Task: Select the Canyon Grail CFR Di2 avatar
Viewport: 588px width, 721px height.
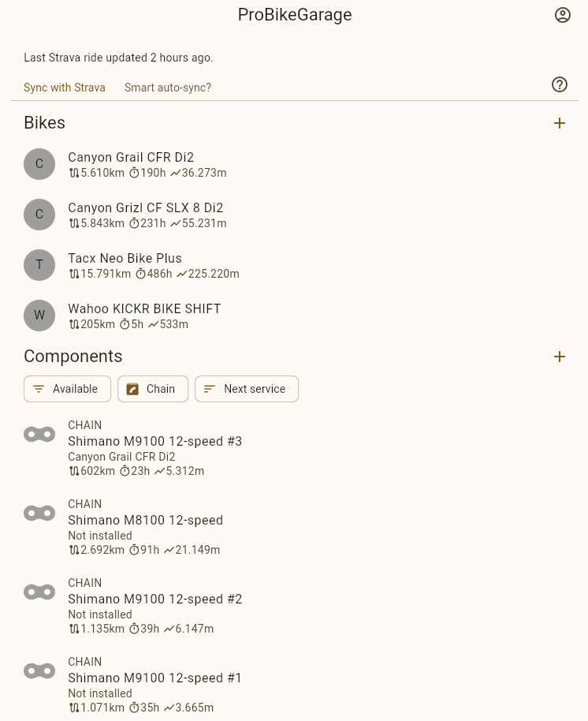Action: (39, 164)
